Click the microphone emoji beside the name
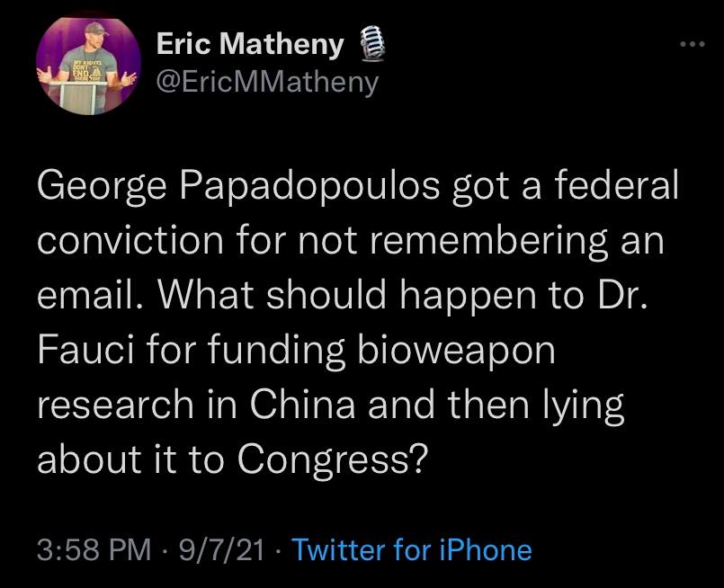 coord(368,44)
